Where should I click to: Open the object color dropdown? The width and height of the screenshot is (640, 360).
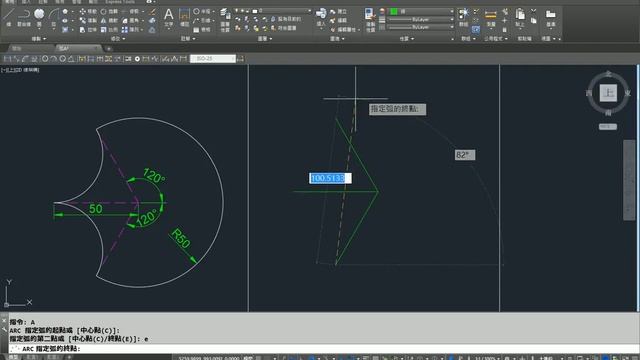point(421,11)
